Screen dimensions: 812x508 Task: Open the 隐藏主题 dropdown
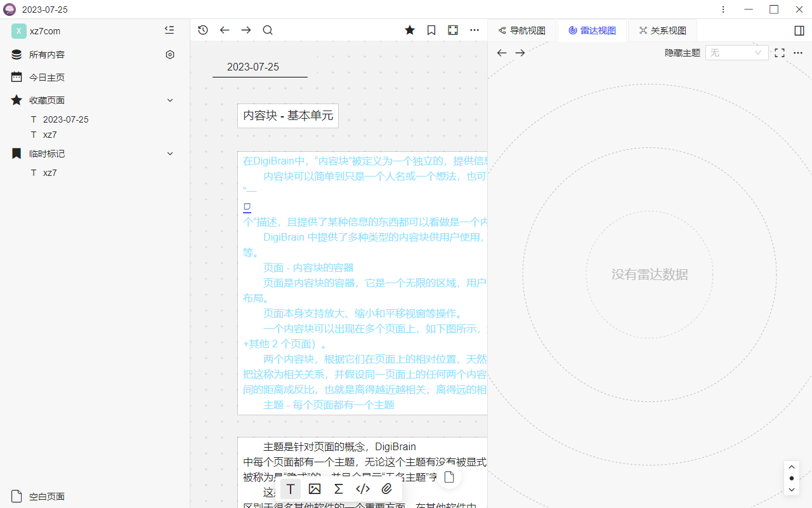737,53
